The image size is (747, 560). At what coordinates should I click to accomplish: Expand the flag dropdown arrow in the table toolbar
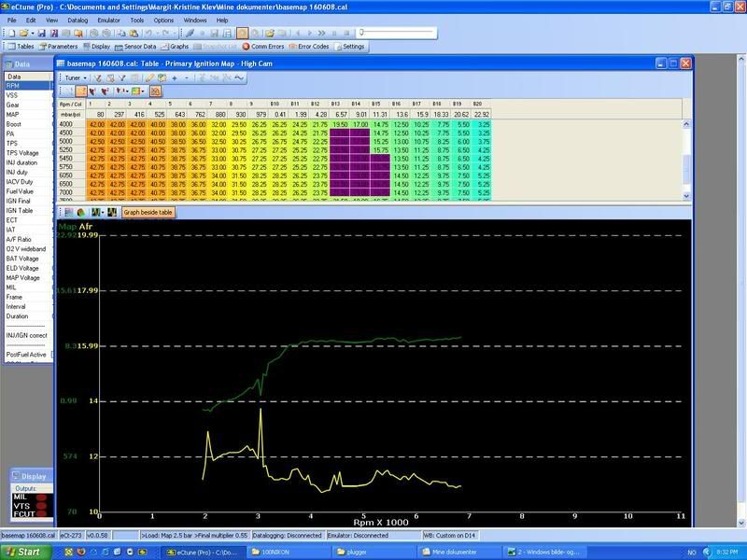pos(126,91)
